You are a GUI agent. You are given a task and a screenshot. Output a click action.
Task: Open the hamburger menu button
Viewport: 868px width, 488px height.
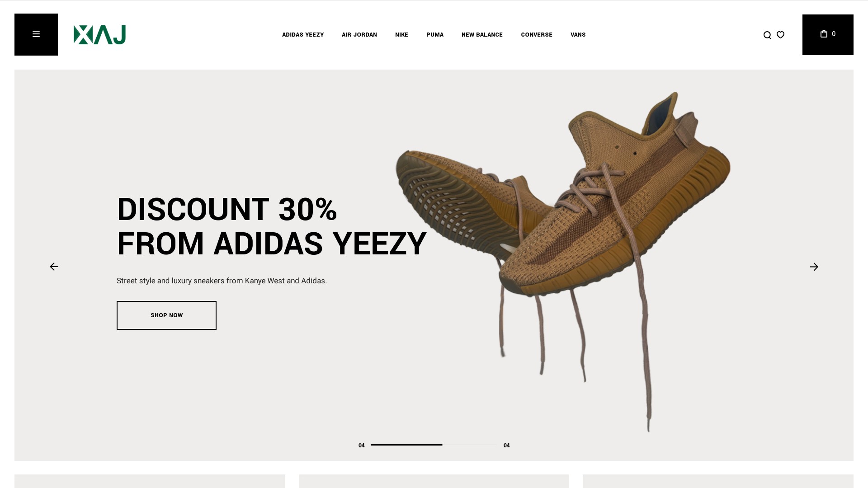(x=36, y=34)
